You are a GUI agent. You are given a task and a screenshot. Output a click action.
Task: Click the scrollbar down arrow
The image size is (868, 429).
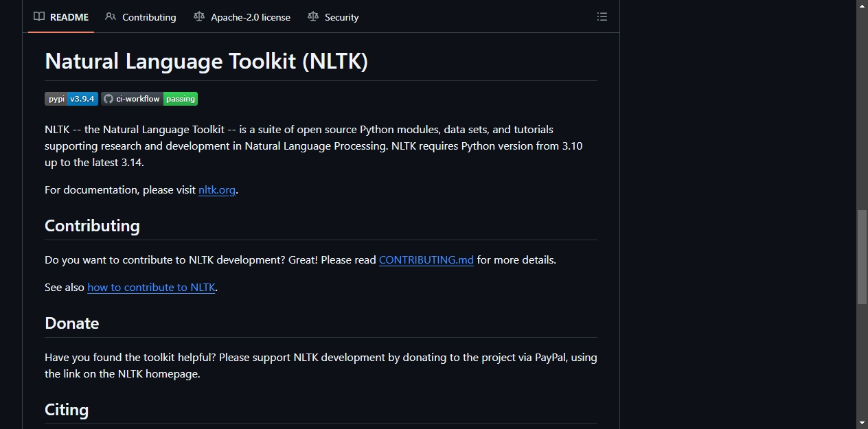[862, 423]
